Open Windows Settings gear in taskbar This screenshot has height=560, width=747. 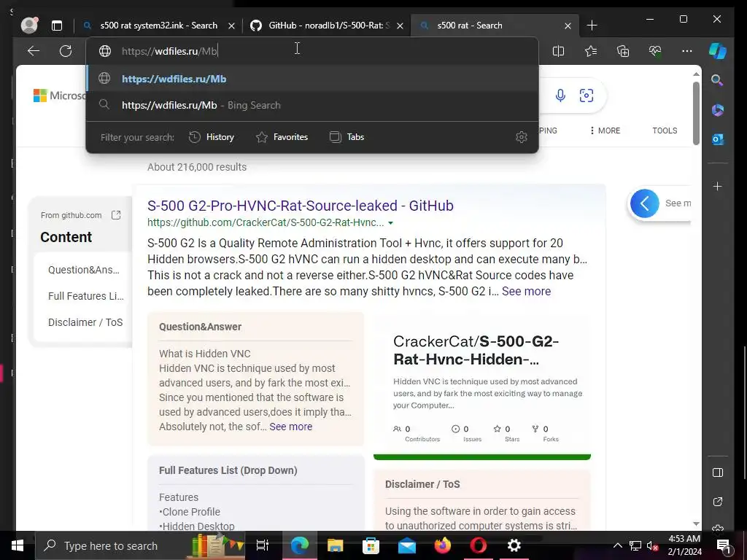click(514, 545)
